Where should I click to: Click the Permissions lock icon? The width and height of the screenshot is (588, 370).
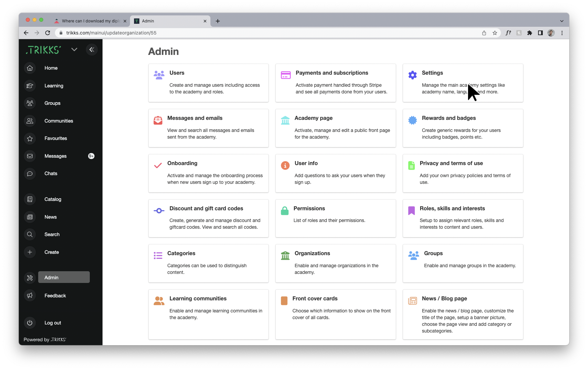[x=285, y=211]
